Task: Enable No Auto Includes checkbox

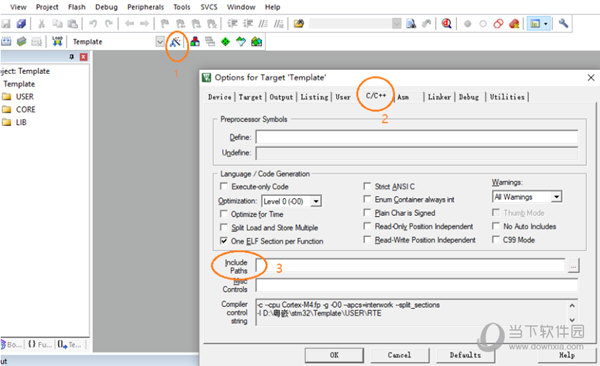Action: [x=496, y=226]
